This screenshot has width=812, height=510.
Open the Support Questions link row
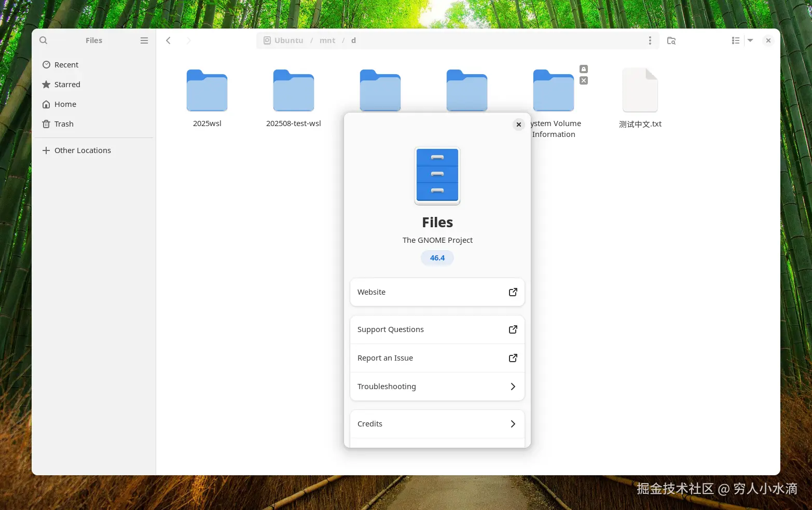[x=437, y=329]
